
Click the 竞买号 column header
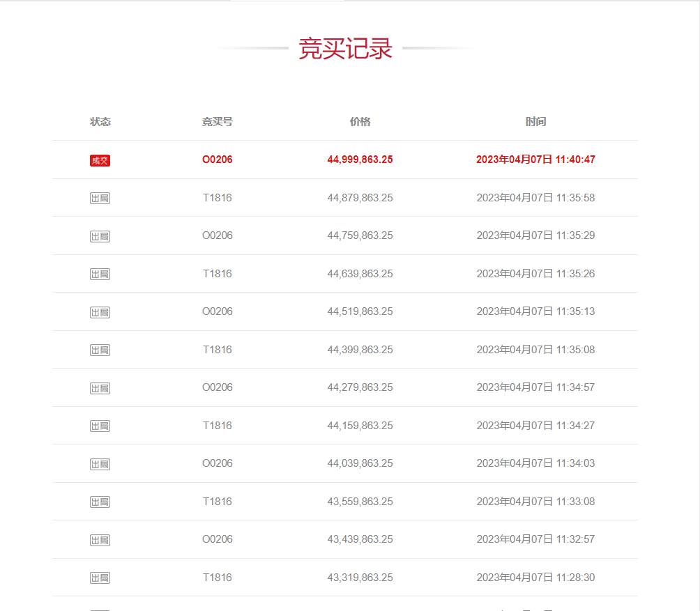(x=218, y=121)
